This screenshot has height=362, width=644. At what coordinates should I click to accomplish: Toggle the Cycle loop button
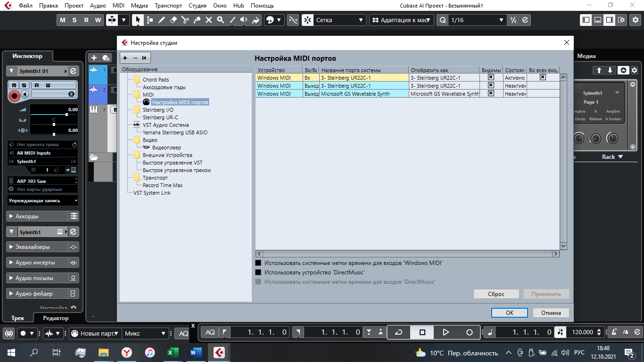(x=399, y=332)
